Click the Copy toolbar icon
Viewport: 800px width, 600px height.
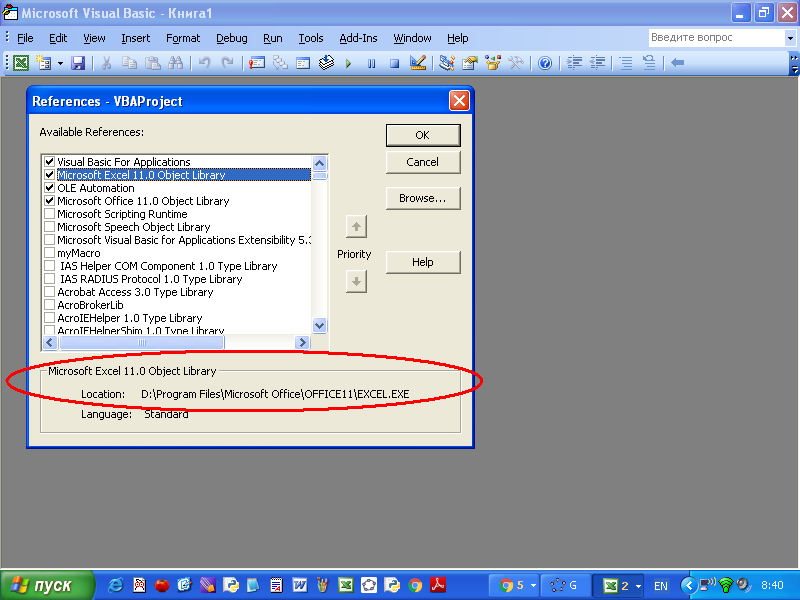pos(129,63)
